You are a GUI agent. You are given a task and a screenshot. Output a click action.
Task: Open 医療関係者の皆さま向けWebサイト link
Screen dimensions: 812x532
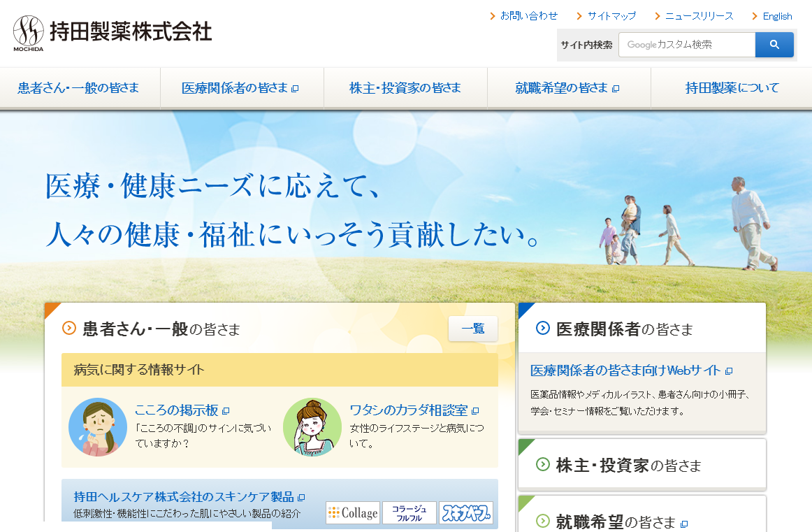[x=625, y=371]
